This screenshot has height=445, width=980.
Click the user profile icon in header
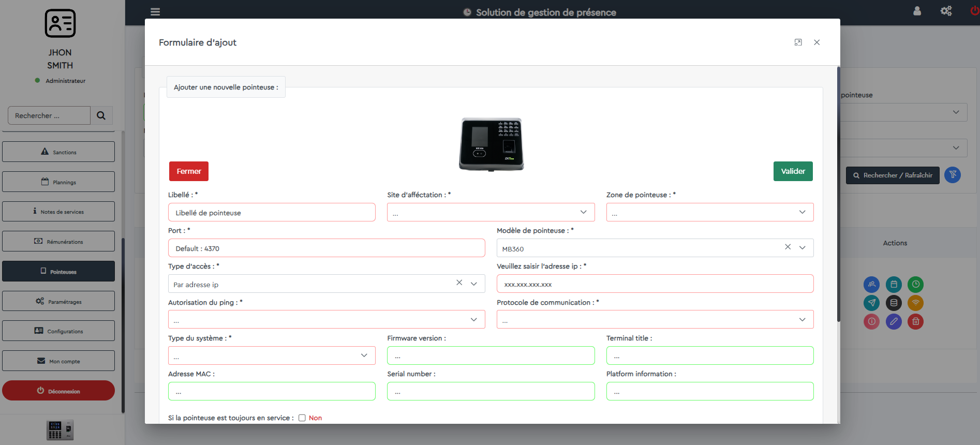pyautogui.click(x=917, y=11)
